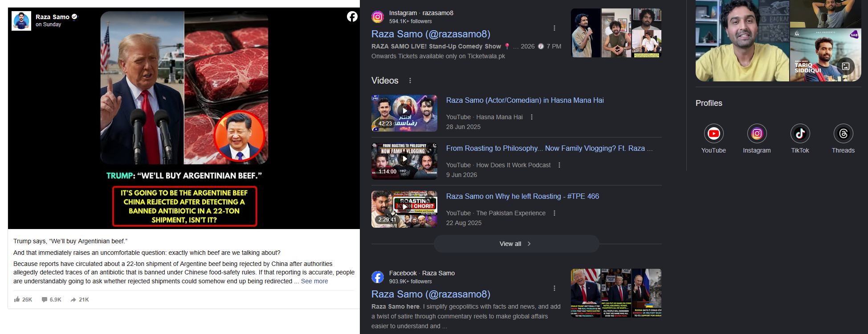The height and width of the screenshot is (334, 868).
Task: Click "YouTube · How Does It Work Podcast" source text
Action: 498,165
